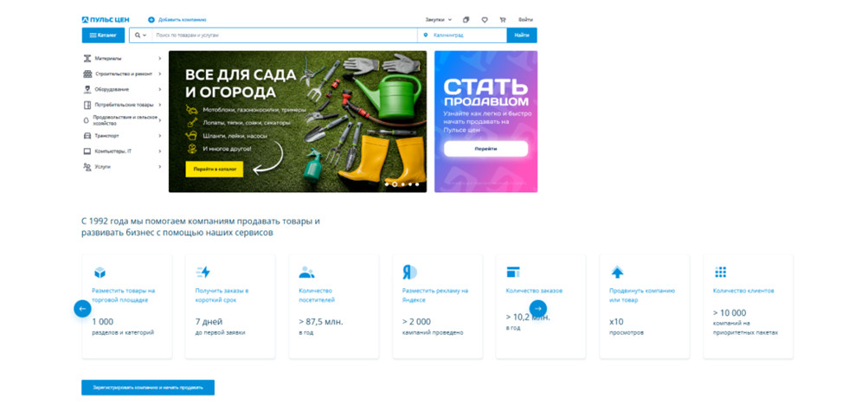Expand the Строительство и ремонт chevron

(x=159, y=74)
